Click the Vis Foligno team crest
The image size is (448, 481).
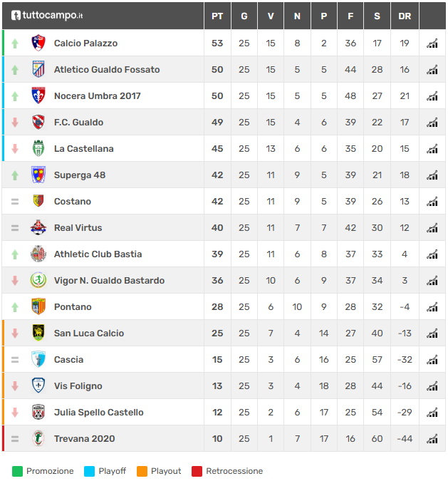pyautogui.click(x=38, y=386)
